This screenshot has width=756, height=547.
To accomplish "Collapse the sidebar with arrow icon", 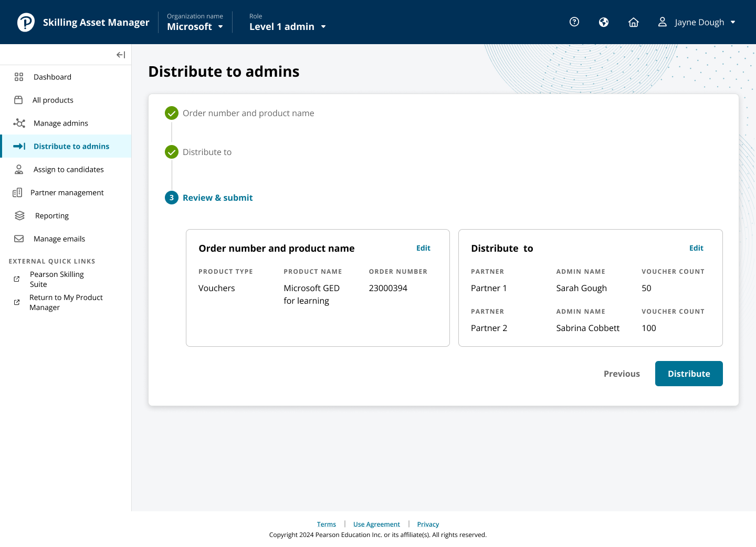I will point(121,55).
